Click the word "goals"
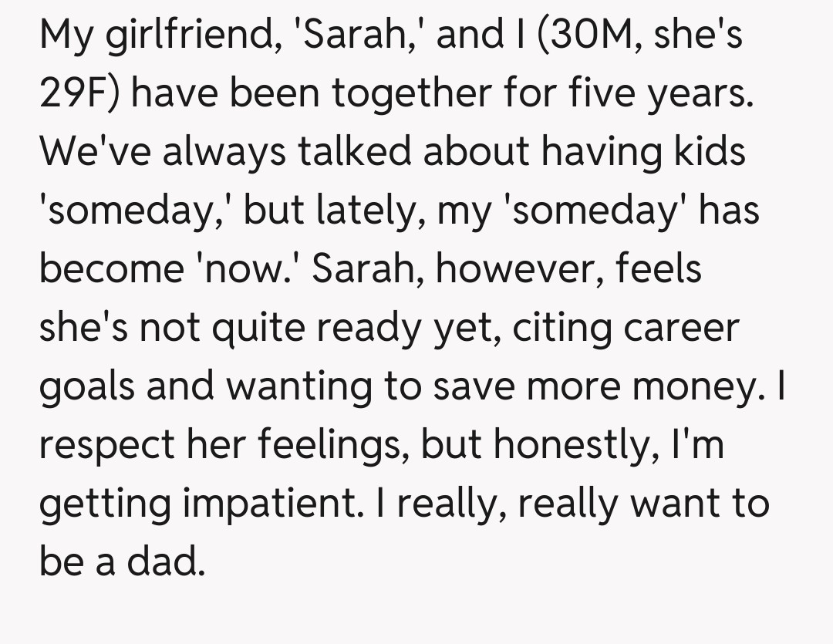Viewport: 833px width, 644px height. click(86, 387)
